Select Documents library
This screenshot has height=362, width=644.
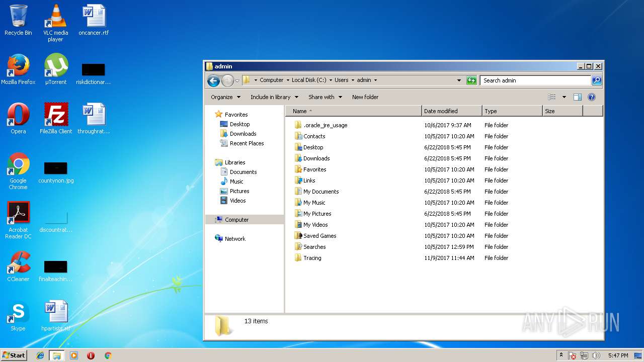[243, 172]
